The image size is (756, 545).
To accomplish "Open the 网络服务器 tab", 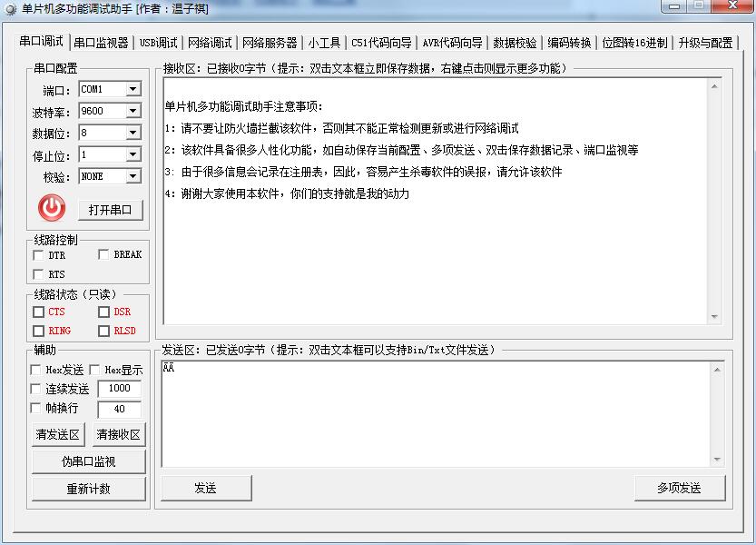I will [270, 43].
